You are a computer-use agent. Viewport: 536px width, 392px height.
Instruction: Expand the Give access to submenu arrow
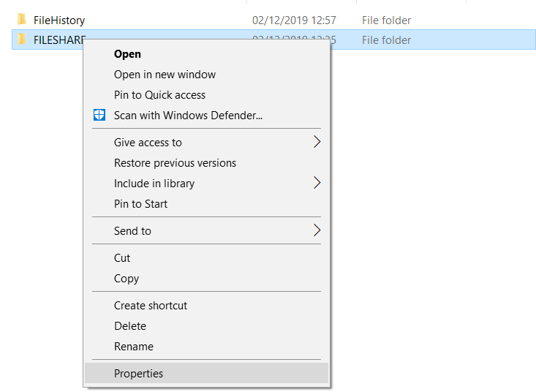(x=317, y=142)
